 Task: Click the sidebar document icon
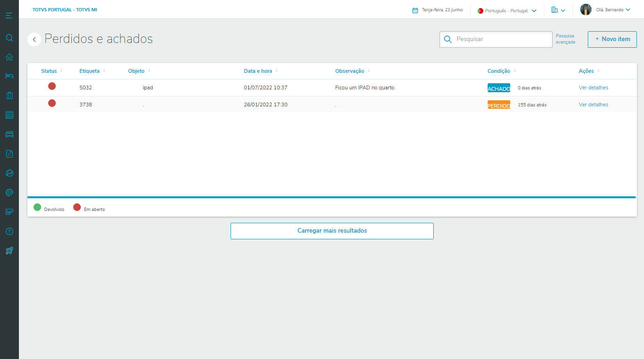coord(9,154)
